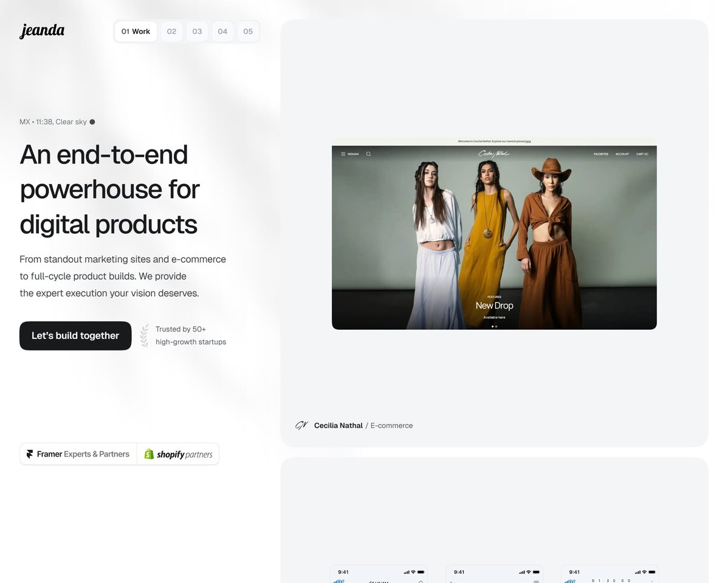This screenshot has width=728, height=583.
Task: Click the E-commerce category label
Action: tap(391, 425)
